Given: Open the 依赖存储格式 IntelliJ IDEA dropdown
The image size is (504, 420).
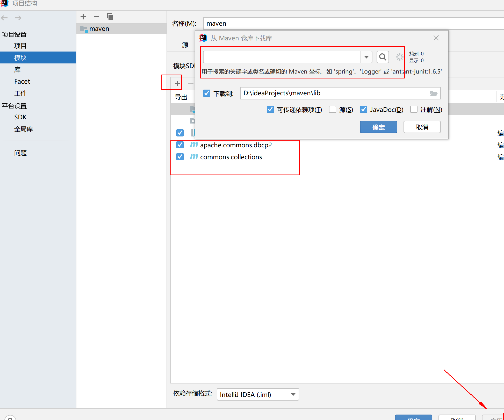Looking at the screenshot, I should (258, 394).
